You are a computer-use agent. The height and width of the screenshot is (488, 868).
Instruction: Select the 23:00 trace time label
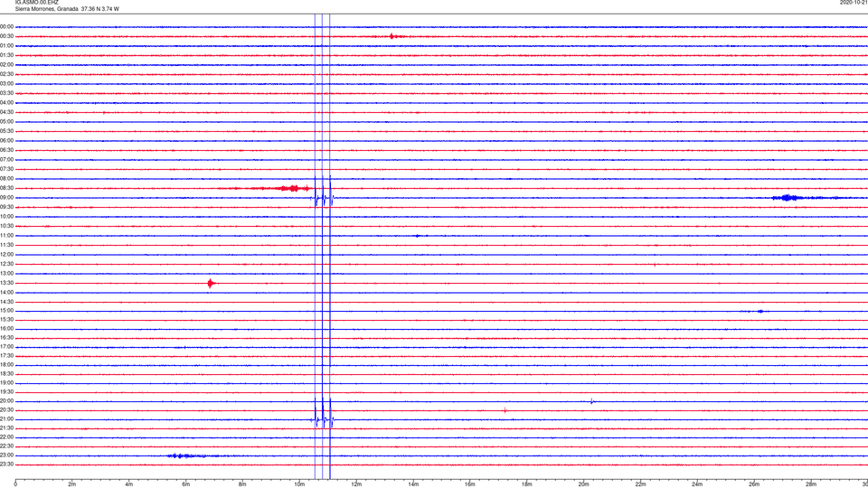click(6, 455)
